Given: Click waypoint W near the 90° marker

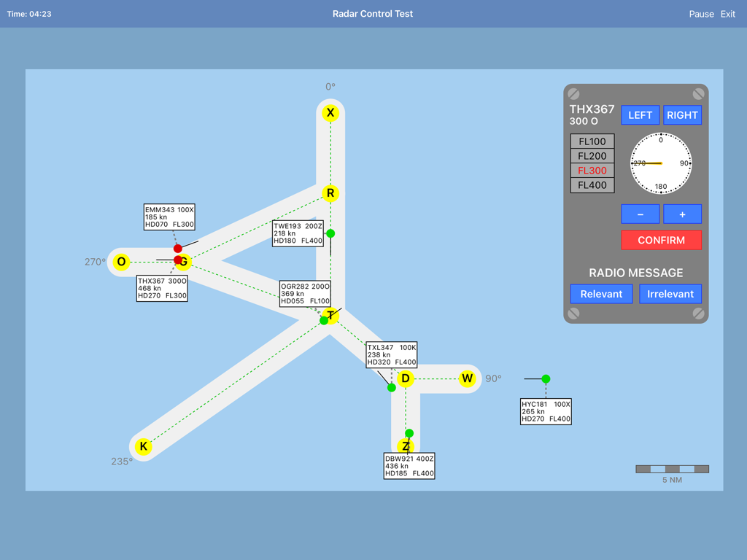Looking at the screenshot, I should pyautogui.click(x=467, y=378).
